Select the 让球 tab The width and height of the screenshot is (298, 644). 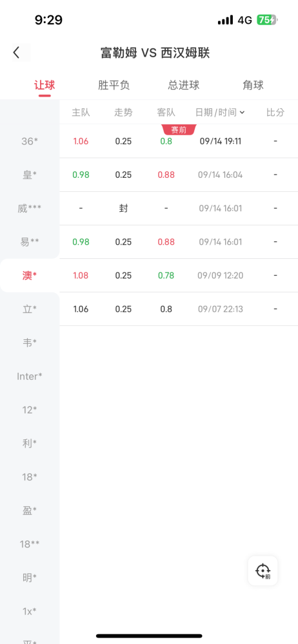(x=45, y=85)
